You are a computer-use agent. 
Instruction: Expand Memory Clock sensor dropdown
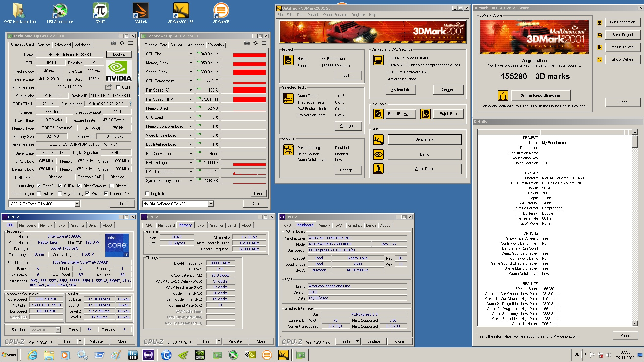(x=191, y=63)
